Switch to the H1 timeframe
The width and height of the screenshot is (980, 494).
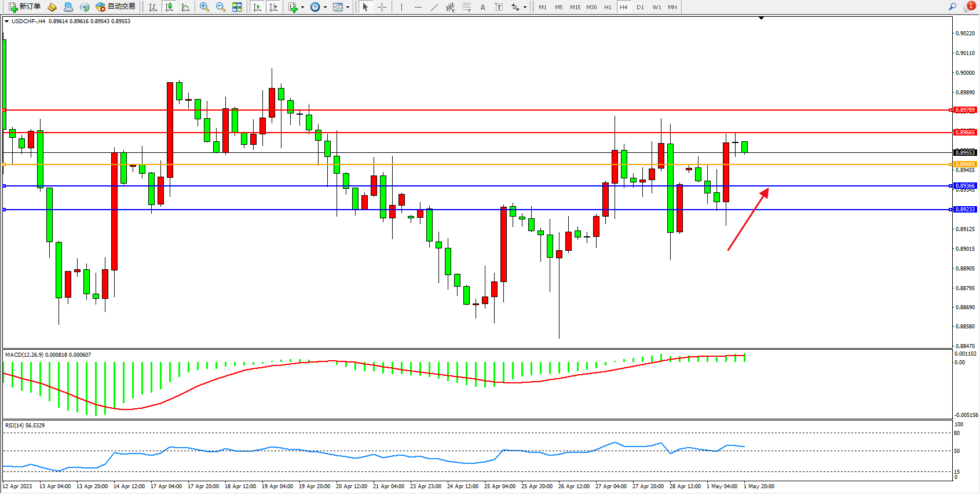click(x=607, y=7)
